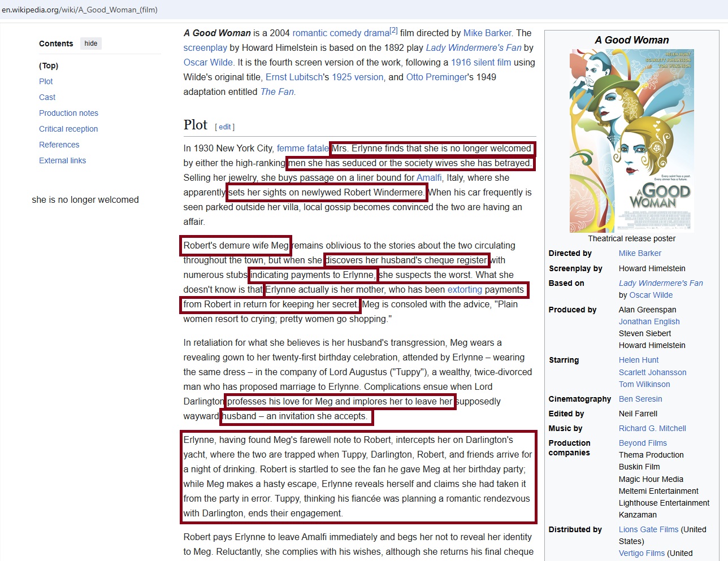
Task: Open the 1925 version link
Action: point(357,77)
